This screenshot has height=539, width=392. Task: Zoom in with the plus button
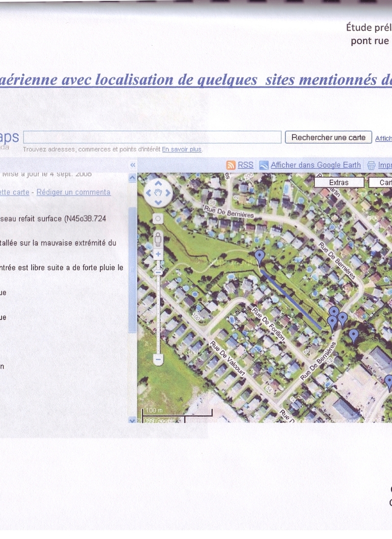158,254
